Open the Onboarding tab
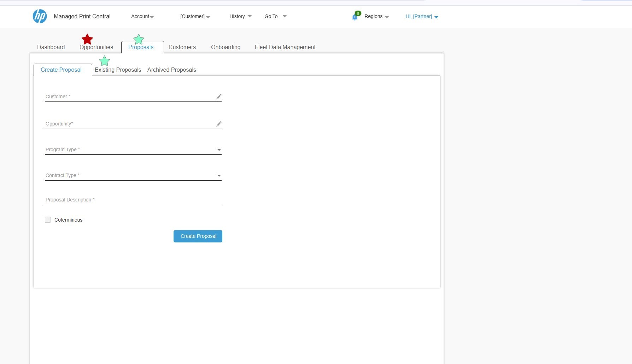The width and height of the screenshot is (632, 364). 226,47
